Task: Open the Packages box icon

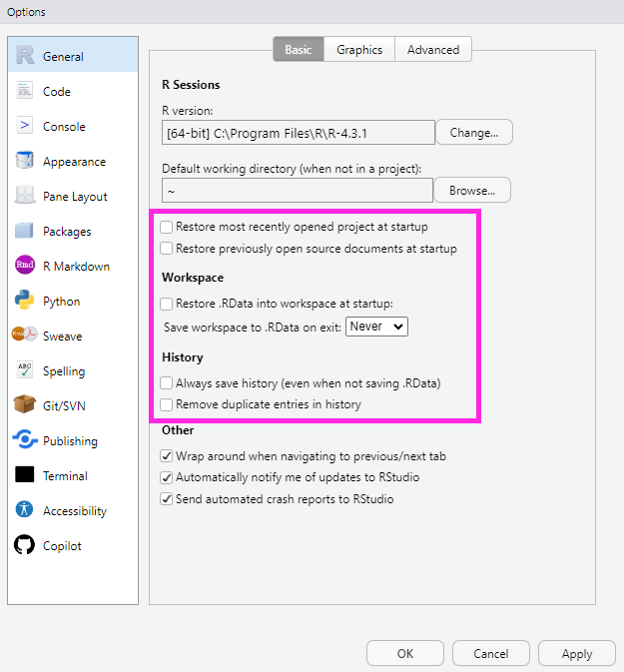Action: (24, 230)
